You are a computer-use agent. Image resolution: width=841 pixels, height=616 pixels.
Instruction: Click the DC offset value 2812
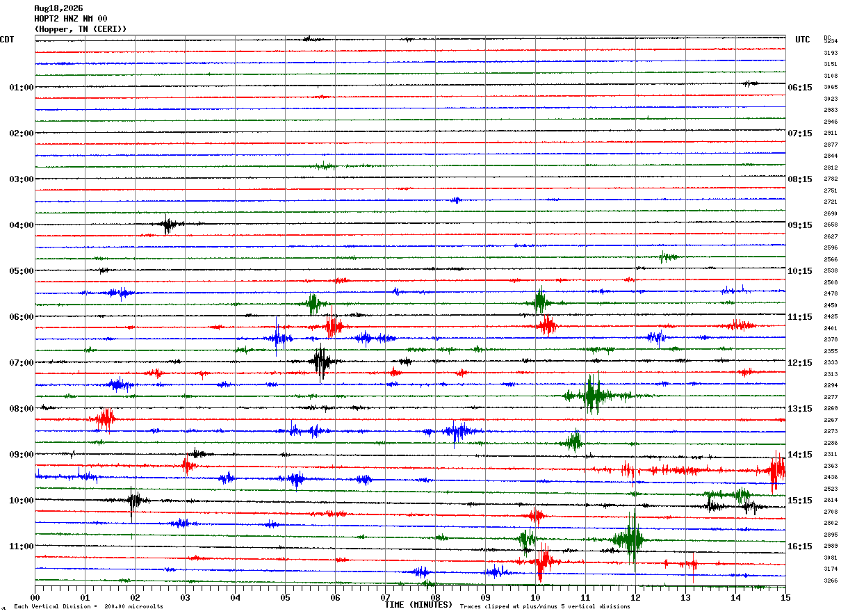(831, 168)
